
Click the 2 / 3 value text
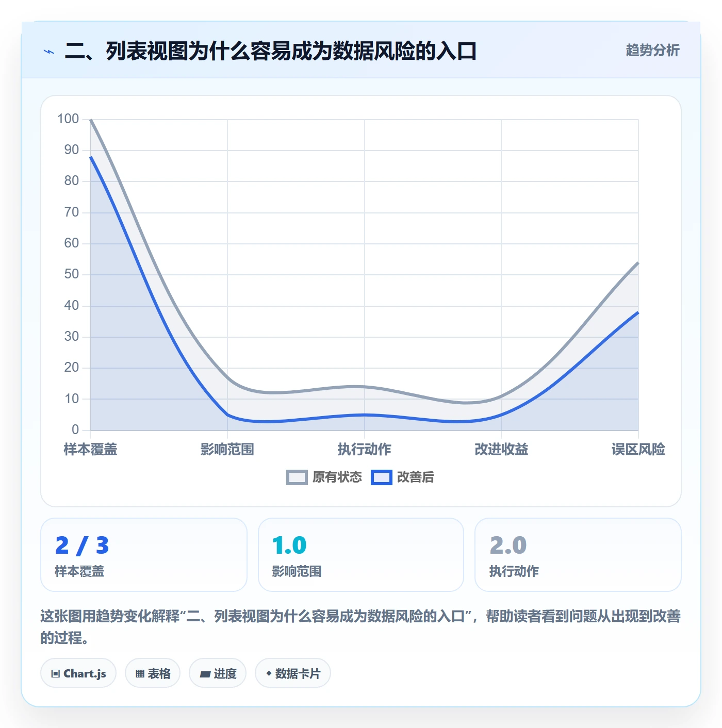[82, 545]
